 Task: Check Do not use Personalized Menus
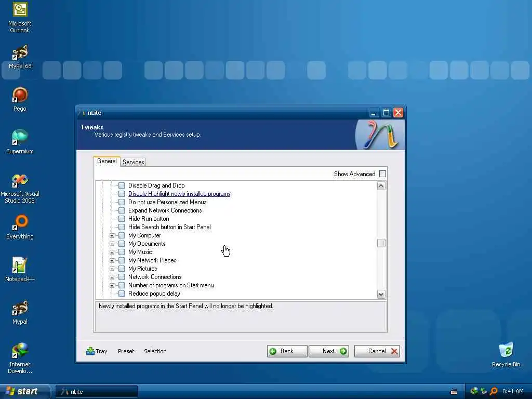[122, 202]
